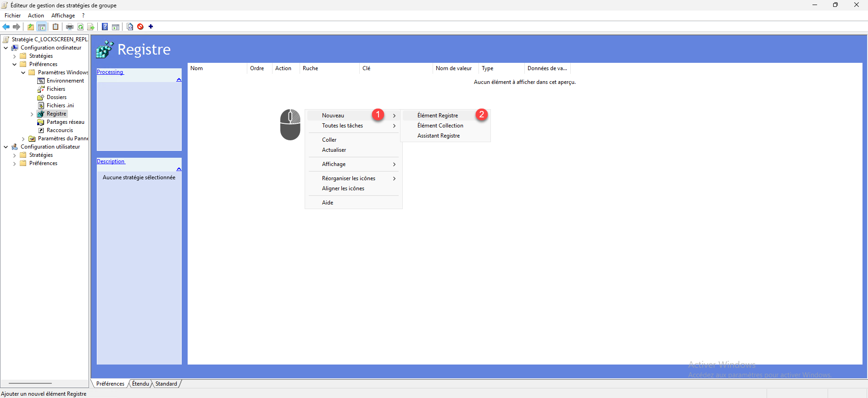Click the export list toolbar icon
The height and width of the screenshot is (398, 868).
[x=91, y=27]
